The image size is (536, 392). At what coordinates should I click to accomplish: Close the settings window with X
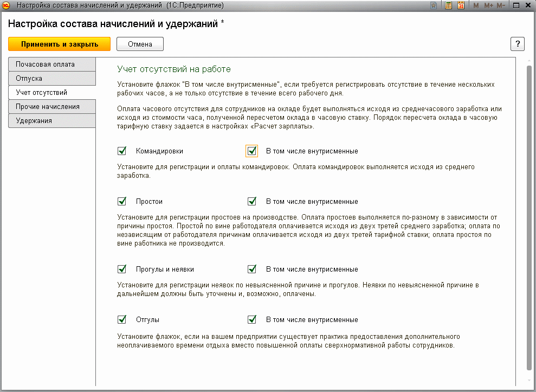528,5
